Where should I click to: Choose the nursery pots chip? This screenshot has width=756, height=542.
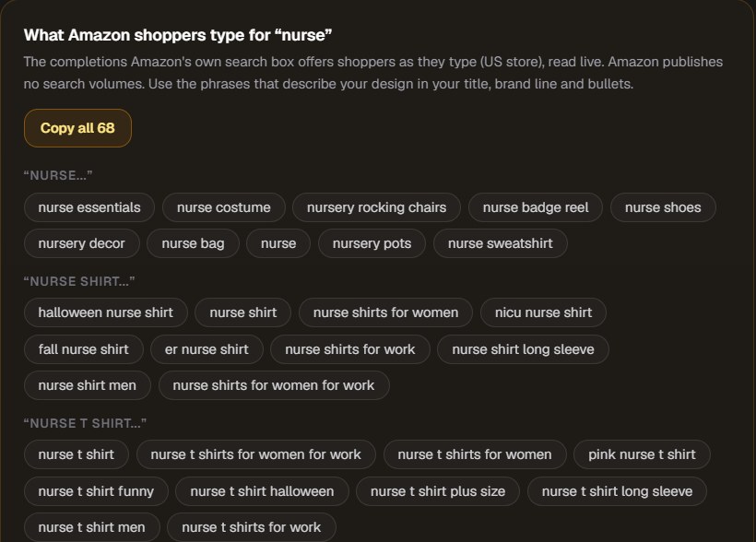tap(372, 243)
